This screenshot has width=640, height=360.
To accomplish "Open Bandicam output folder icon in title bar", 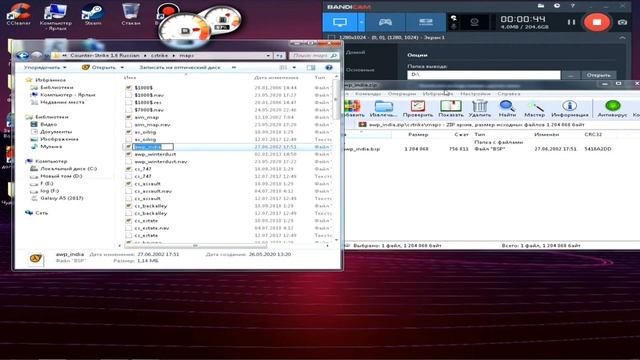I will tap(541, 6).
